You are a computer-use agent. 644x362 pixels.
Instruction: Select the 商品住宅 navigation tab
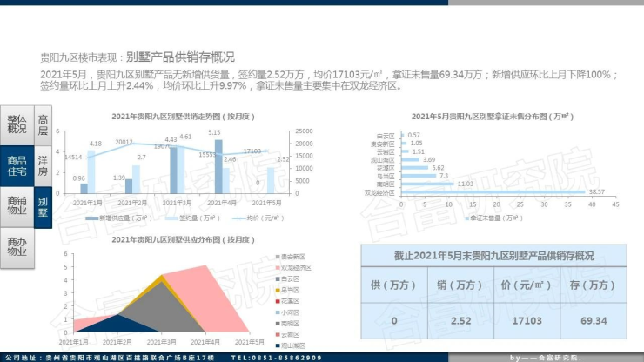tap(17, 165)
